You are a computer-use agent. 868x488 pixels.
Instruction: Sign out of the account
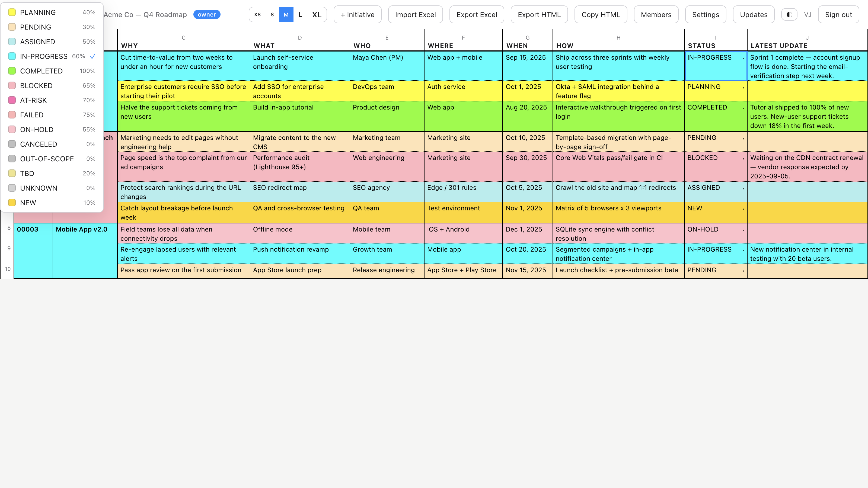point(838,14)
